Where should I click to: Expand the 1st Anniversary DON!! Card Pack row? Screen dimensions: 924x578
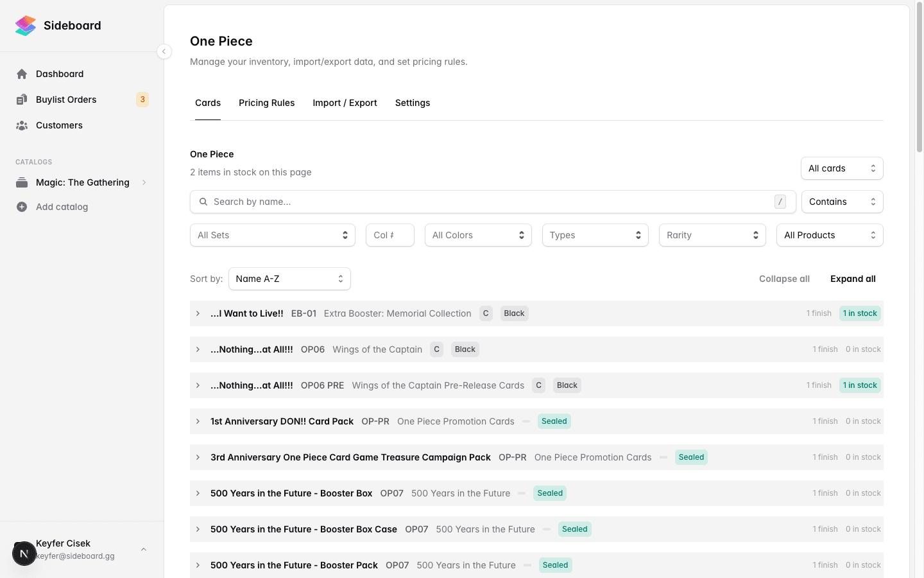[198, 421]
